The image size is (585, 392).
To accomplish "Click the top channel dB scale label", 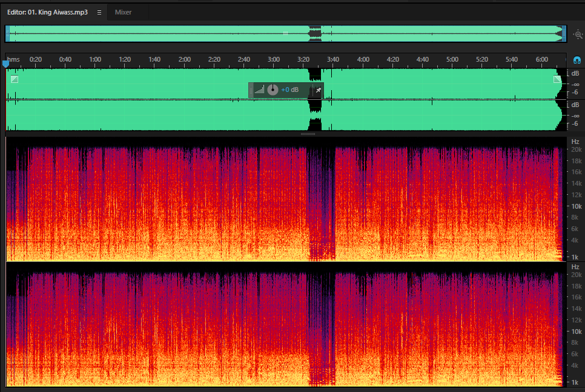I will (x=575, y=73).
